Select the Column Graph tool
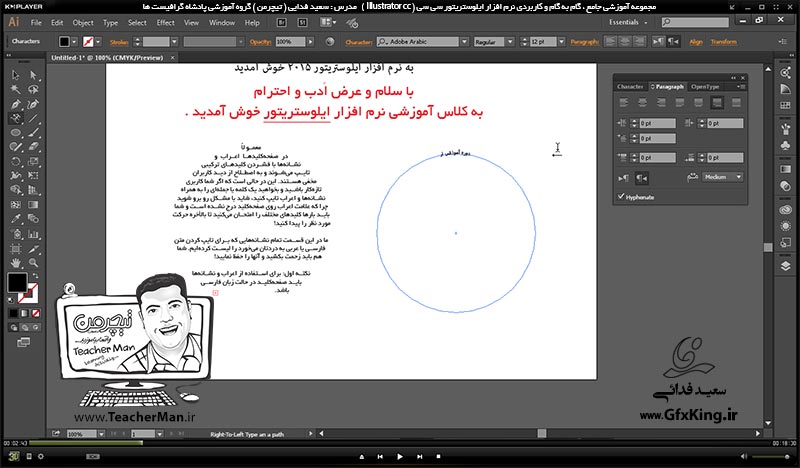 click(33, 234)
